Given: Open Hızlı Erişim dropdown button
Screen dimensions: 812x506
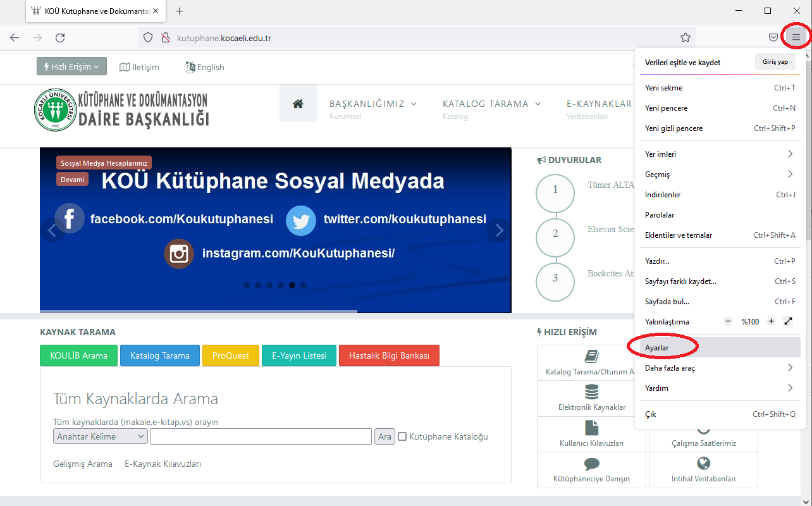Looking at the screenshot, I should pyautogui.click(x=71, y=66).
